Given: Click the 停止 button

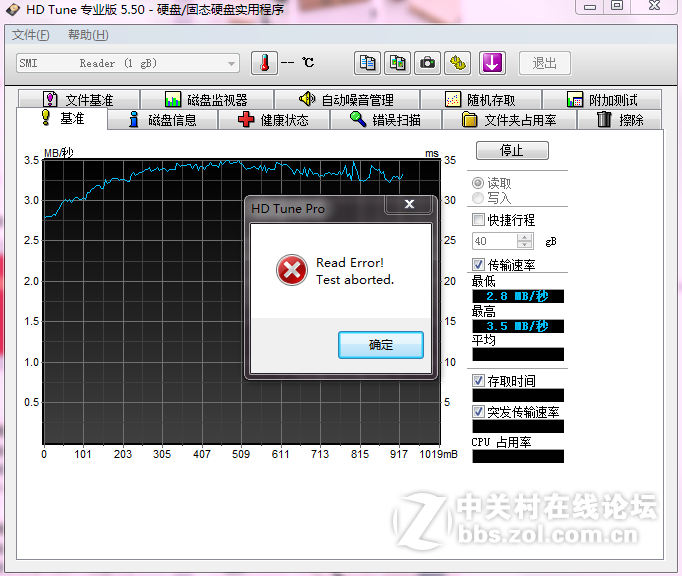Looking at the screenshot, I should [x=512, y=151].
